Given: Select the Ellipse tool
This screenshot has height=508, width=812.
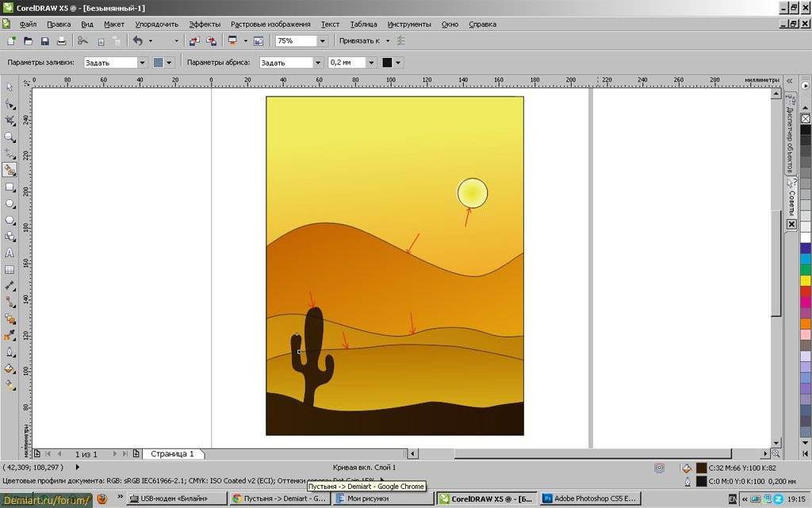Looking at the screenshot, I should pyautogui.click(x=10, y=204).
